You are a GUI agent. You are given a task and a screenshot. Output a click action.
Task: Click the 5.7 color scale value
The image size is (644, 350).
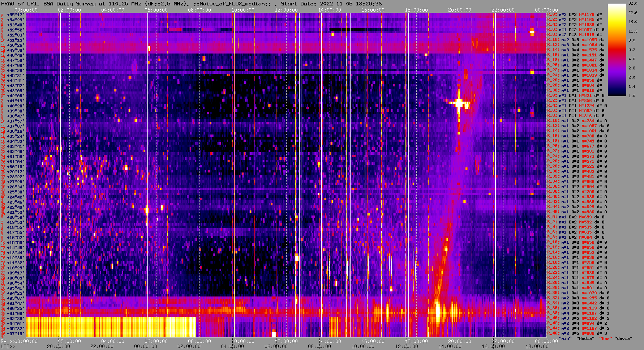632,50
